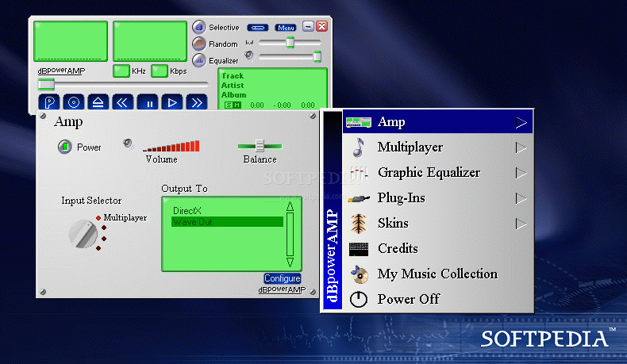Click the Kbps indicator box
The height and width of the screenshot is (364, 627).
coord(160,71)
